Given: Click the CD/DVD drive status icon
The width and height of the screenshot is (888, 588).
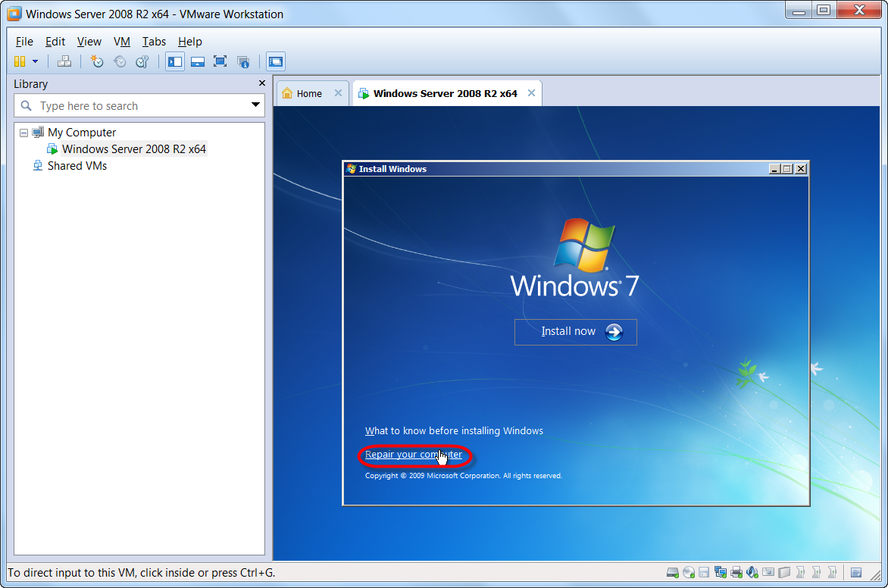Looking at the screenshot, I should 689,573.
